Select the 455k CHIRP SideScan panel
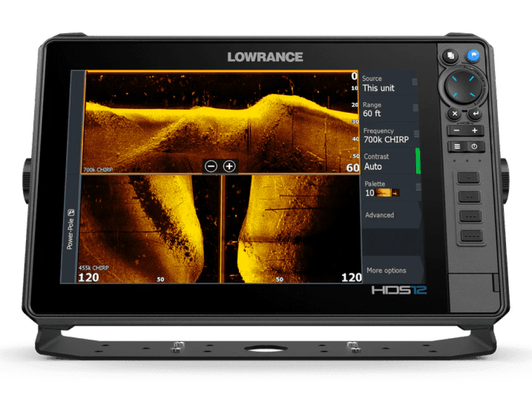 click(151, 229)
